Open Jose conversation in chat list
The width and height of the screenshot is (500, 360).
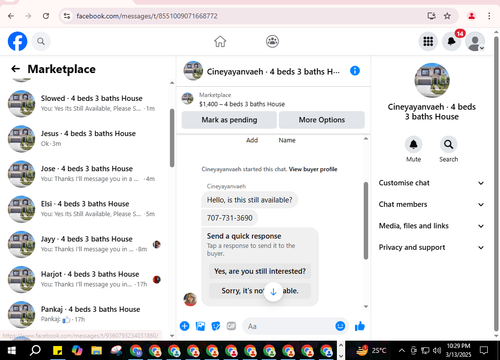(85, 174)
